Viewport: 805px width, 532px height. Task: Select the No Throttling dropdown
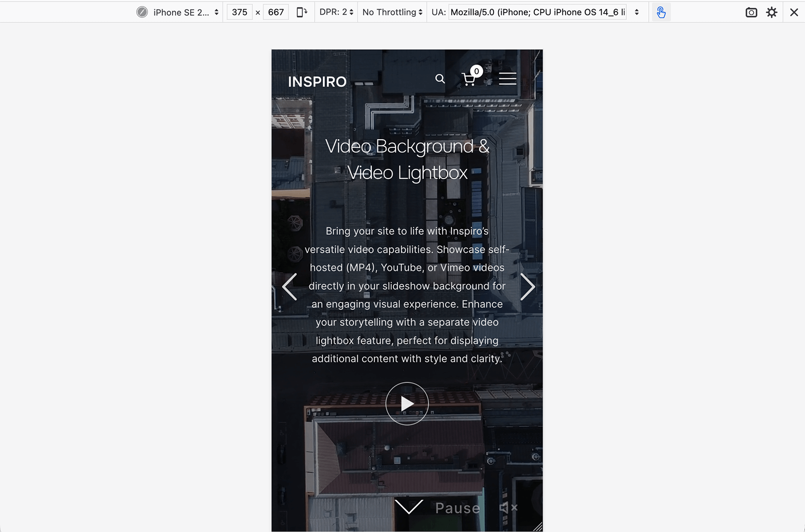click(x=392, y=12)
